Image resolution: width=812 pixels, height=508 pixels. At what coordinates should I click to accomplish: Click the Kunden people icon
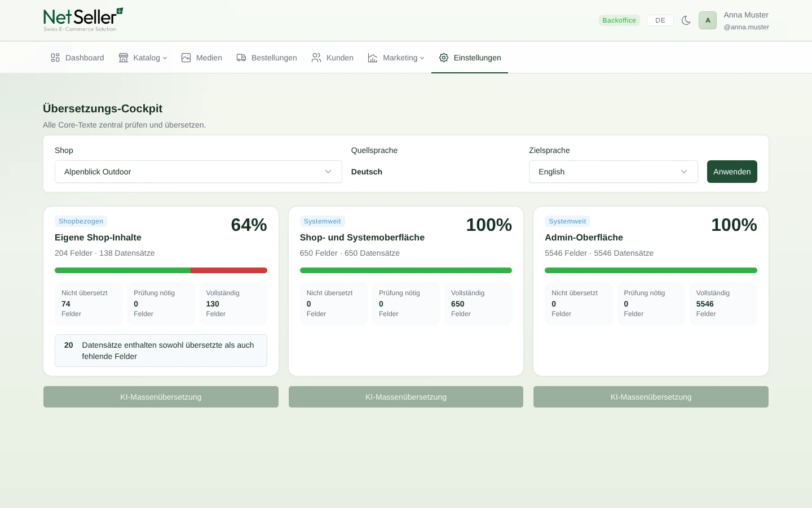tap(316, 58)
